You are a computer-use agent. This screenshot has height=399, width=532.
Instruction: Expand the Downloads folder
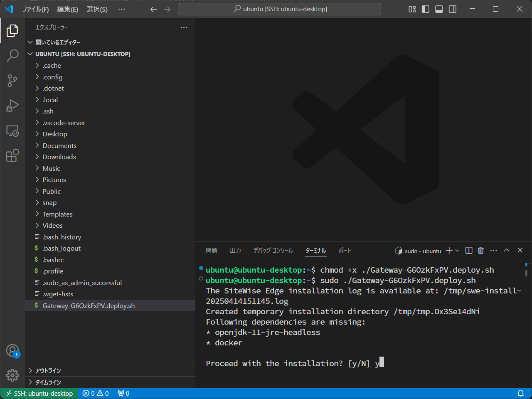point(110,157)
